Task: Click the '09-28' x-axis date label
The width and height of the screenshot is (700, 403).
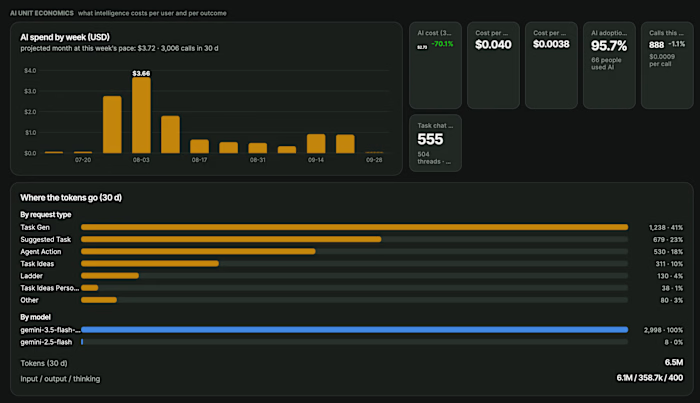Action: click(374, 160)
